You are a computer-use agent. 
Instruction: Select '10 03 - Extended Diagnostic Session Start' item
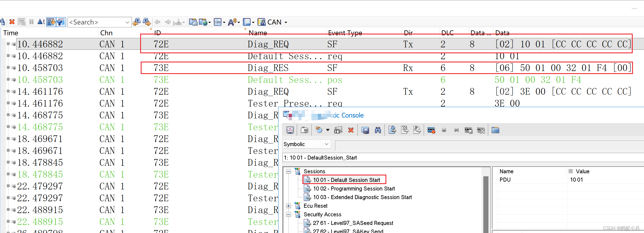tap(363, 197)
